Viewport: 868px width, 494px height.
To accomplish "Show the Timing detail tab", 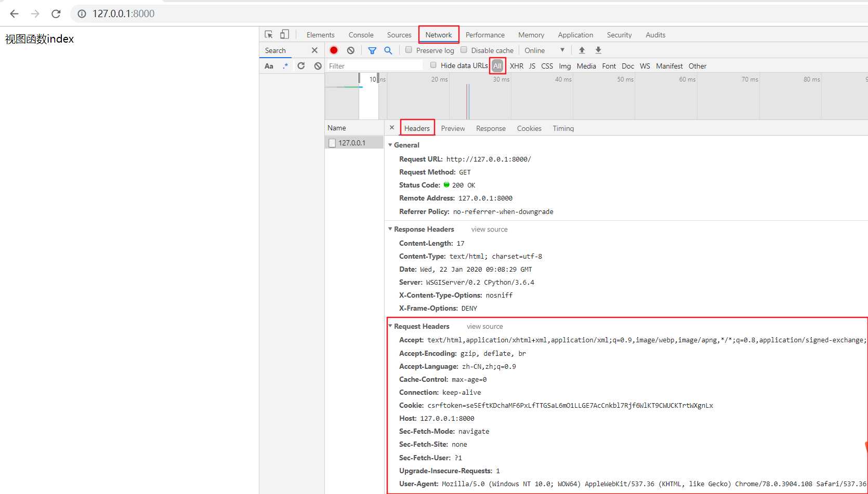I will tap(563, 128).
